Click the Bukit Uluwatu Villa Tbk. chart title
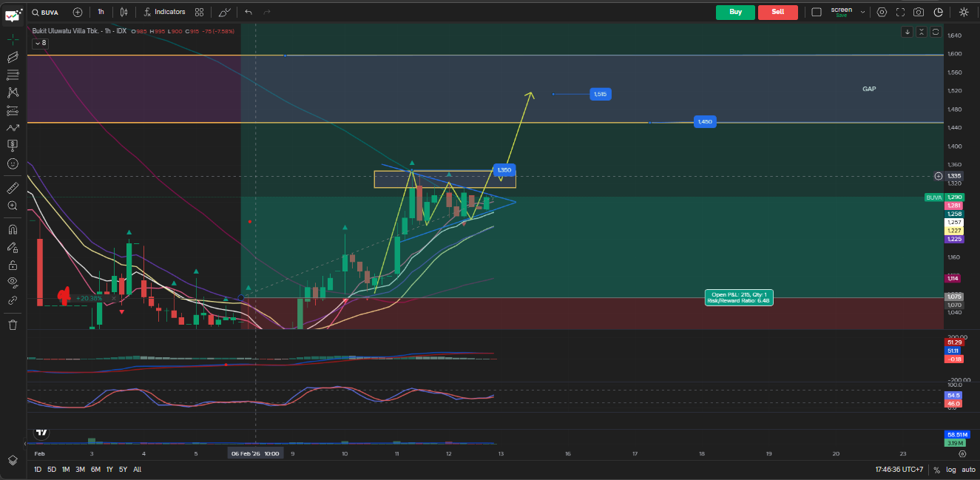The width and height of the screenshot is (980, 480). pyautogui.click(x=64, y=30)
